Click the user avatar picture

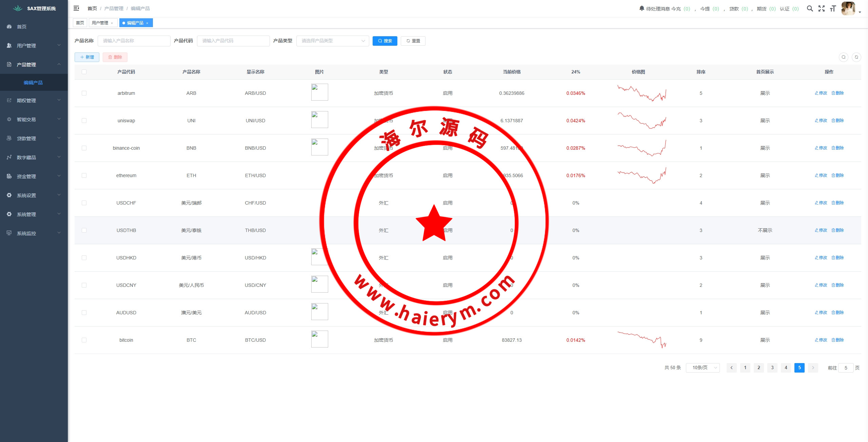[848, 8]
